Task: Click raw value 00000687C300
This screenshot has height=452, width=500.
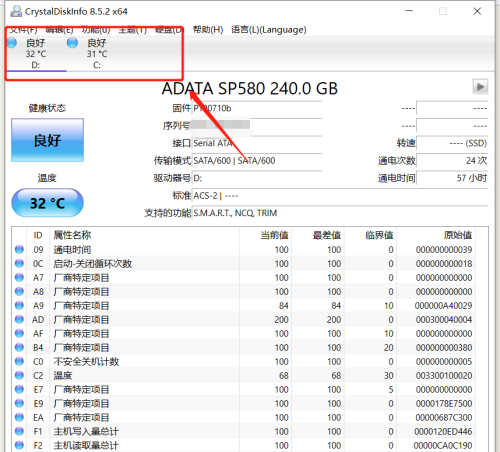Action: (x=444, y=418)
